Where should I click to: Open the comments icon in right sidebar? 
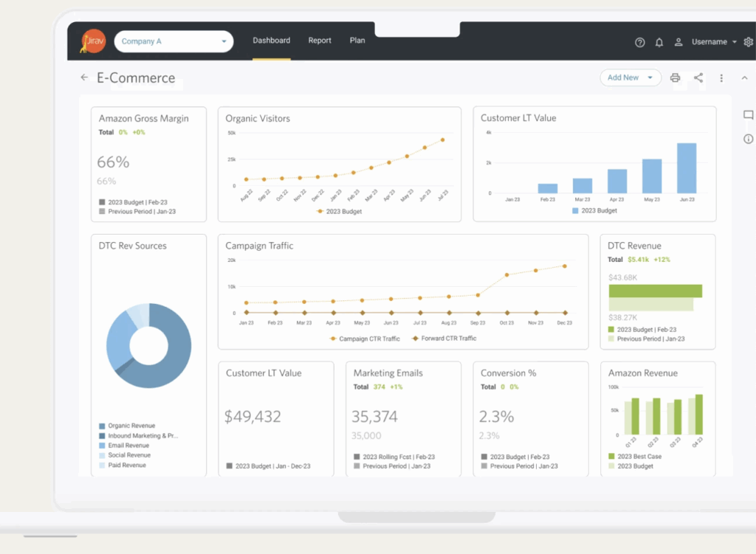coord(748,115)
